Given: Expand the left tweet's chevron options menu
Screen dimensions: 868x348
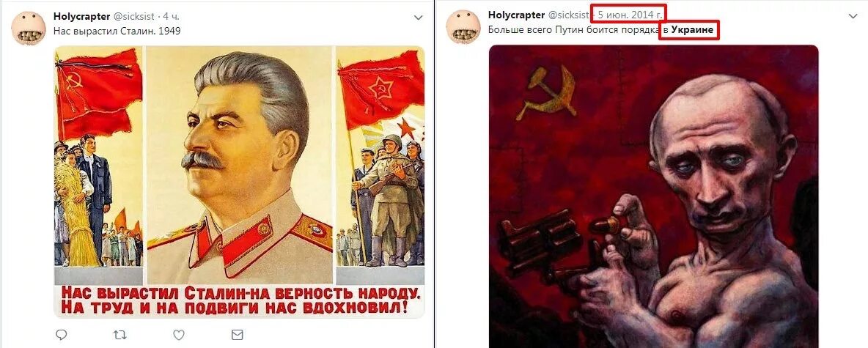Looking at the screenshot, I should point(419,18).
